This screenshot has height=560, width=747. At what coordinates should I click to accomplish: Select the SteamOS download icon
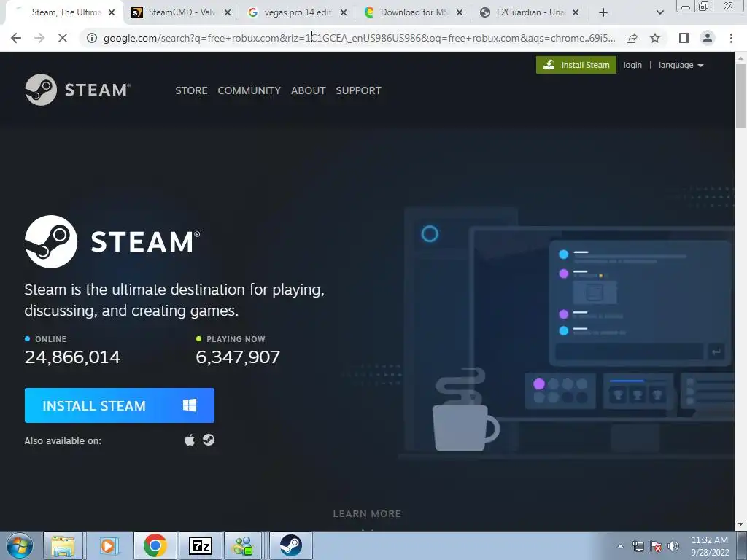click(209, 440)
